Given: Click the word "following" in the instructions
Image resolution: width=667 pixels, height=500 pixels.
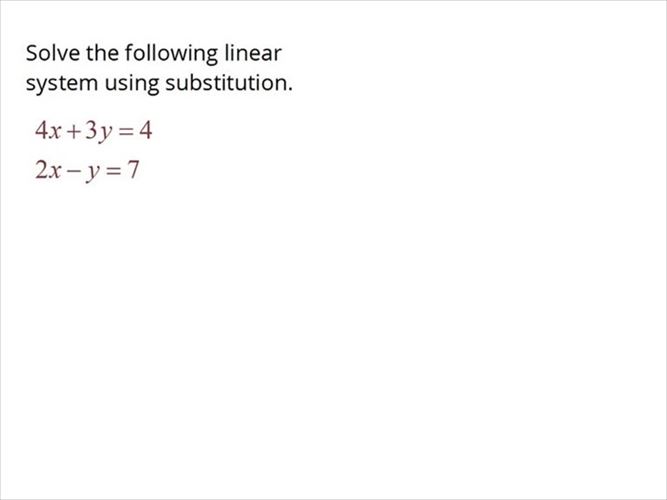Looking at the screenshot, I should (171, 54).
